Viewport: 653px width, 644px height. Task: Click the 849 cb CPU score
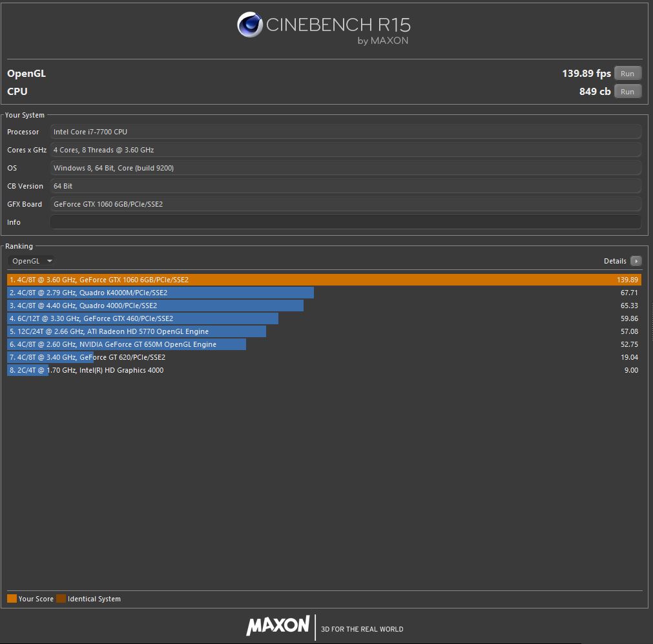595,92
